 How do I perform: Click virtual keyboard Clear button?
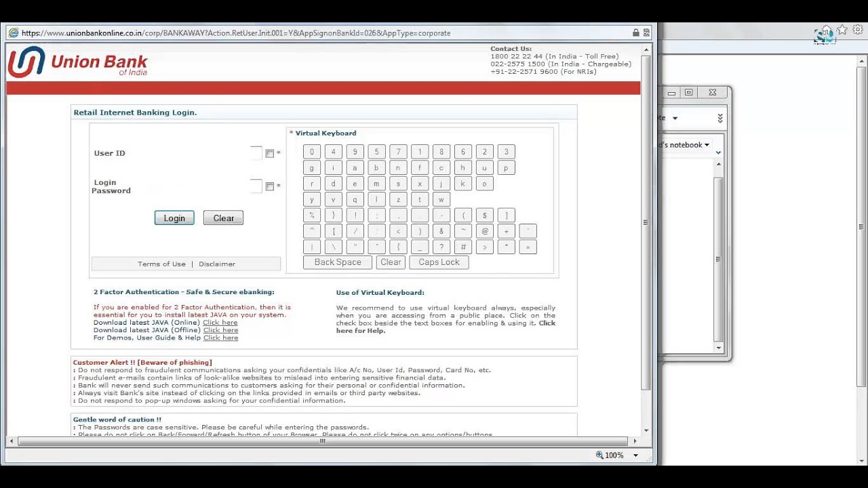391,262
